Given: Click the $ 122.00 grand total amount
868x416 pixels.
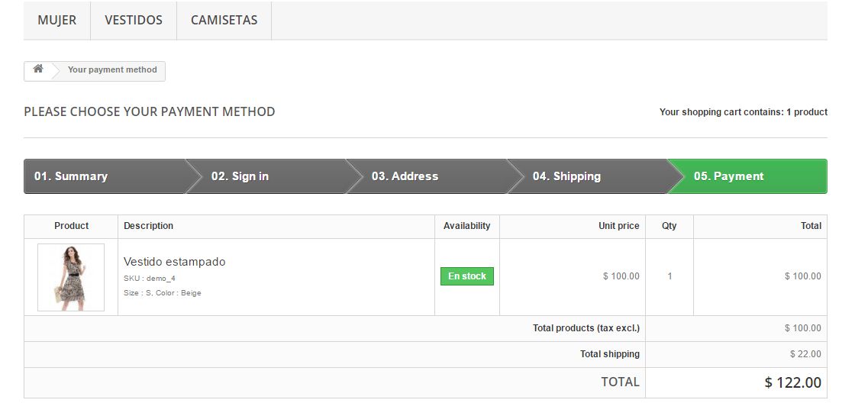Looking at the screenshot, I should tap(792, 382).
